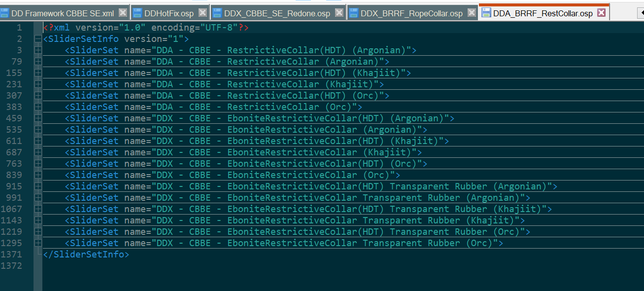644x291 pixels.
Task: Expand the fold on line 1067 Transparent Rubber (Khajiit)
Action: (38, 209)
